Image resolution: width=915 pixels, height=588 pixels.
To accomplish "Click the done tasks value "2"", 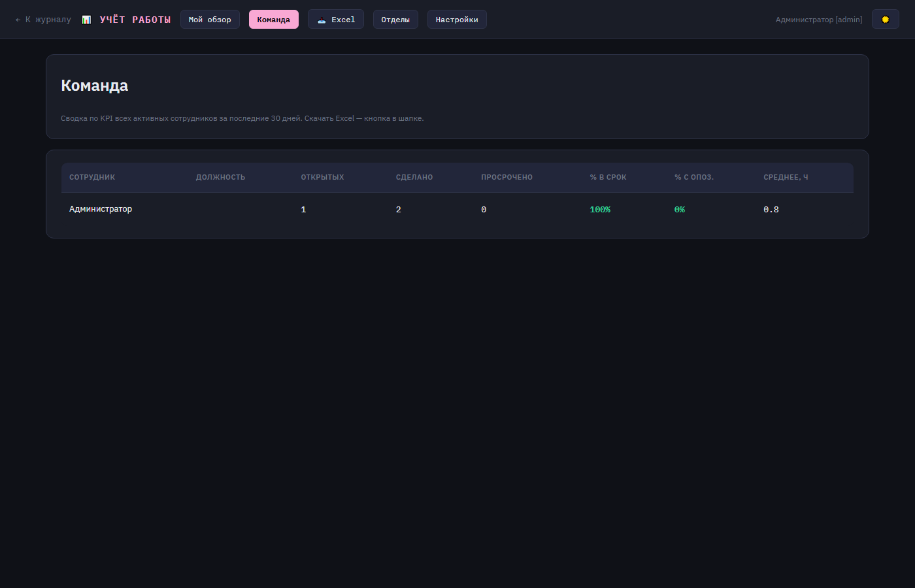I will [398, 210].
